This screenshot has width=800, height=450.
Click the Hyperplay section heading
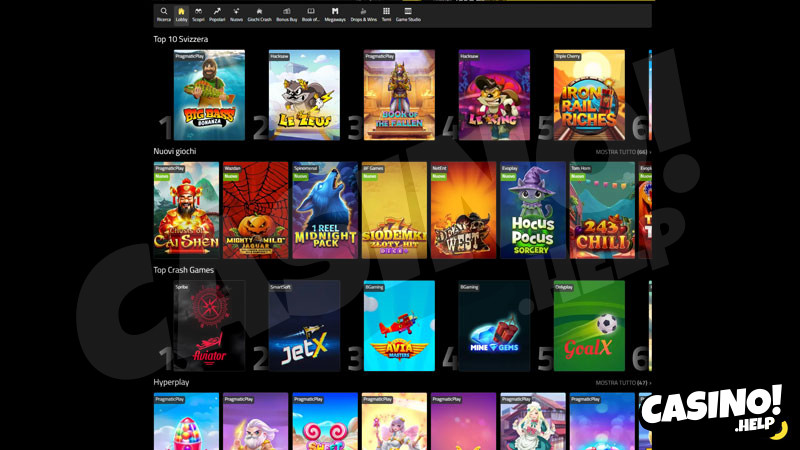coord(171,382)
